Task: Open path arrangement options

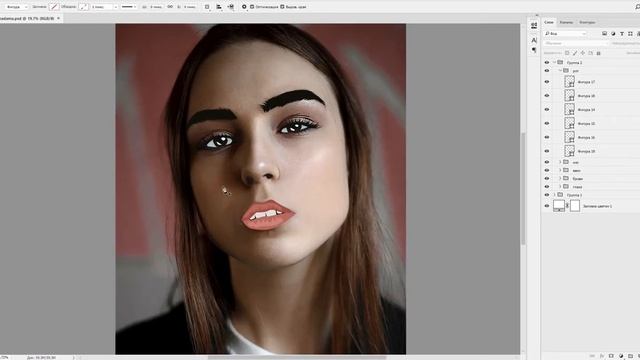Action: click(231, 7)
